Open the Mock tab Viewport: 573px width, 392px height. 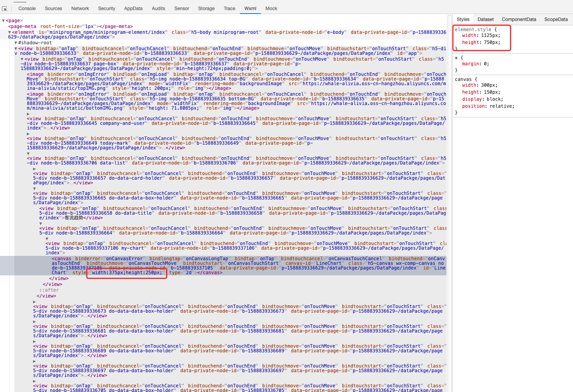271,8
